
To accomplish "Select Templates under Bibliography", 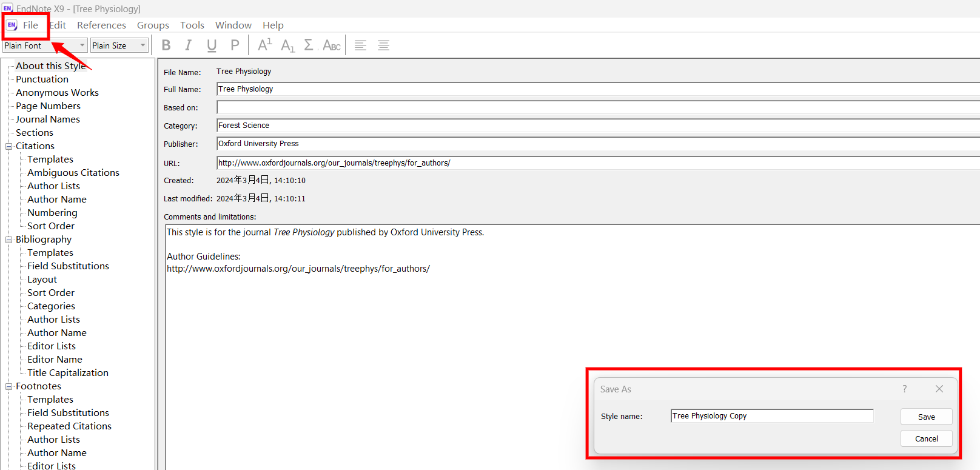I will (50, 253).
